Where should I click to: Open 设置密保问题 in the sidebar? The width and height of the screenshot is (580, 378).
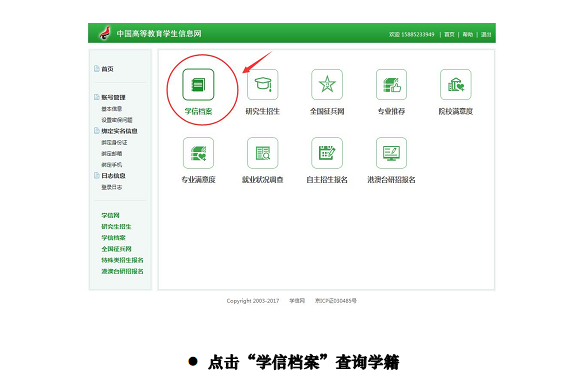(117, 120)
